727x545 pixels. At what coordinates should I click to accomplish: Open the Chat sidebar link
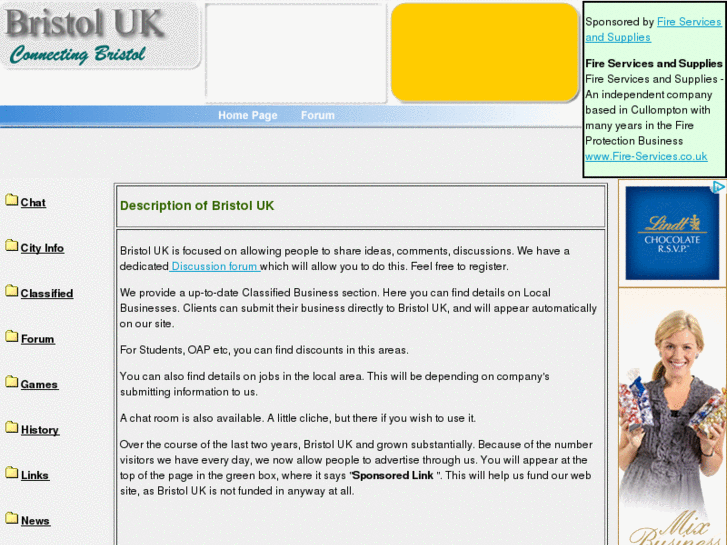(x=33, y=203)
